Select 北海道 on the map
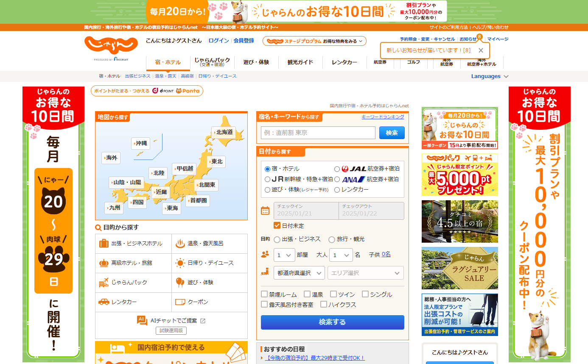The height and width of the screenshot is (364, 588). (x=223, y=132)
